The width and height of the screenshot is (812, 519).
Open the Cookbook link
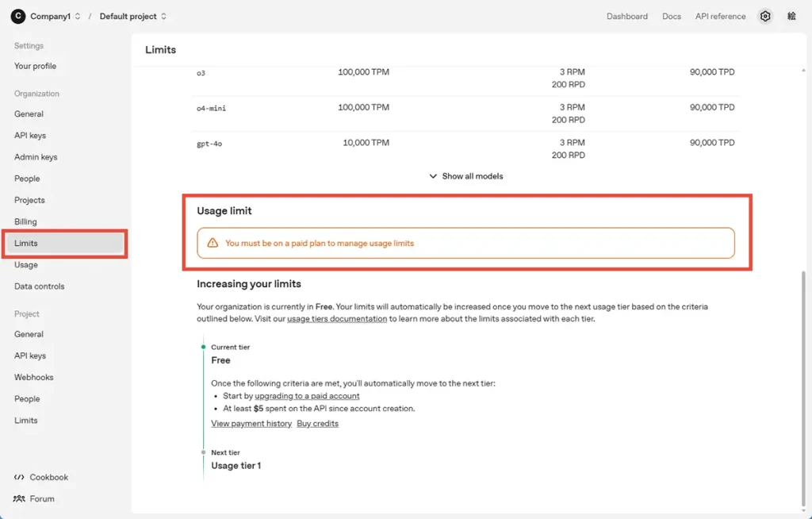[48, 477]
